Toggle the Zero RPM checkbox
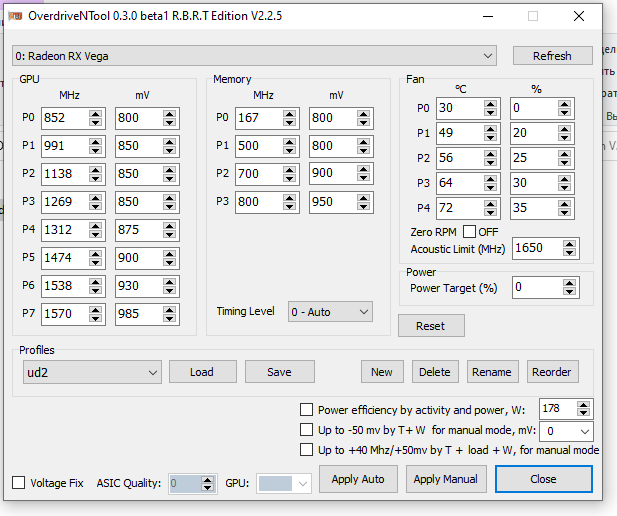The height and width of the screenshot is (516, 617). click(x=469, y=232)
